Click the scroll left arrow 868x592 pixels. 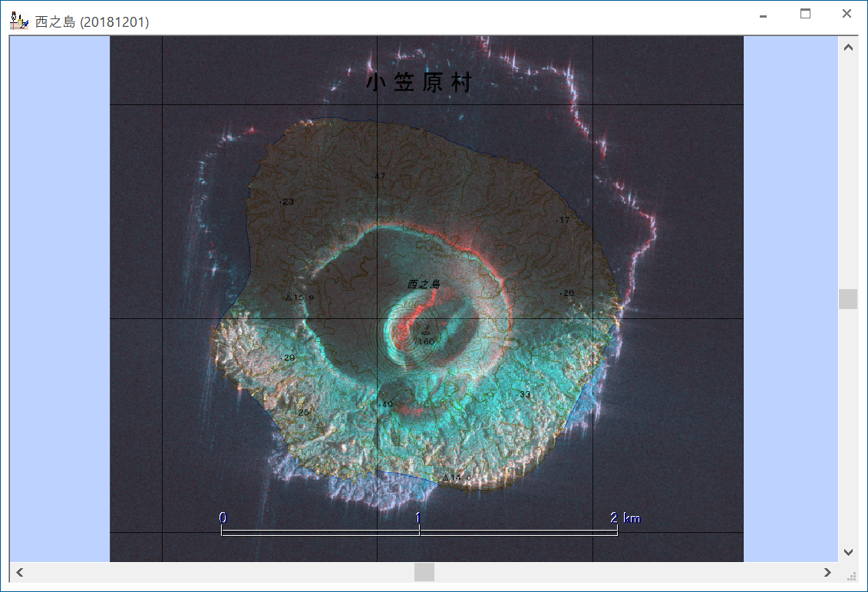pyautogui.click(x=20, y=572)
